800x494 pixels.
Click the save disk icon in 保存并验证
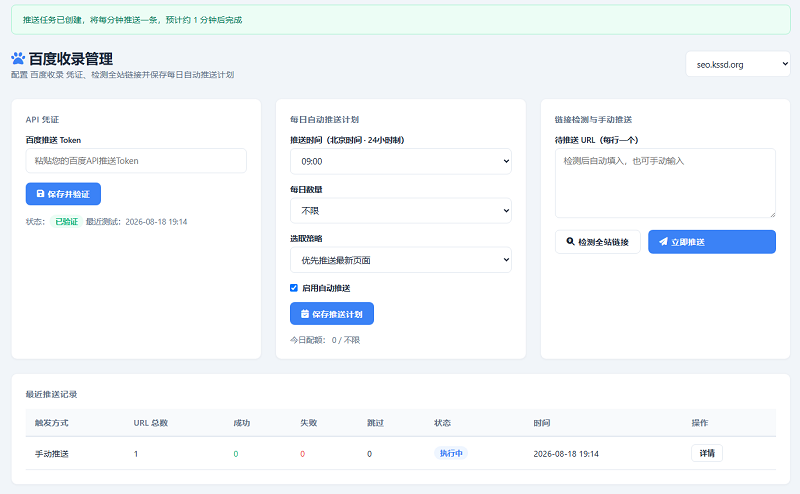coord(40,194)
